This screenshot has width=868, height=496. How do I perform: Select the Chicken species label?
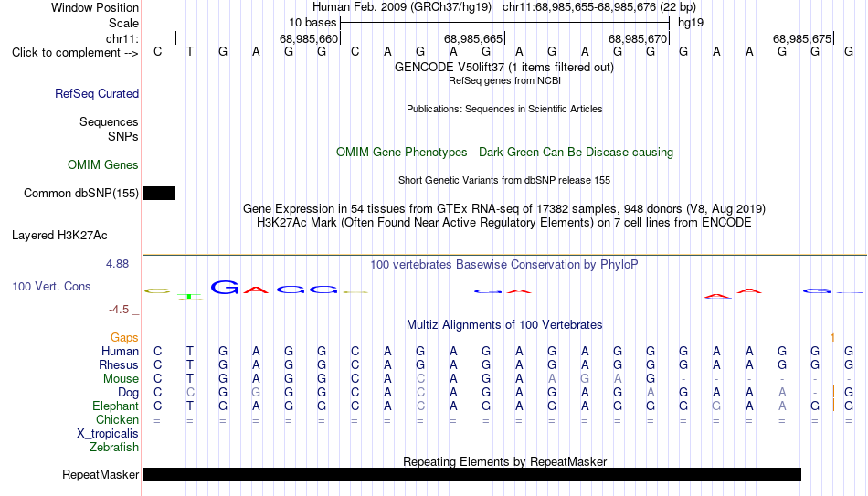tap(117, 420)
